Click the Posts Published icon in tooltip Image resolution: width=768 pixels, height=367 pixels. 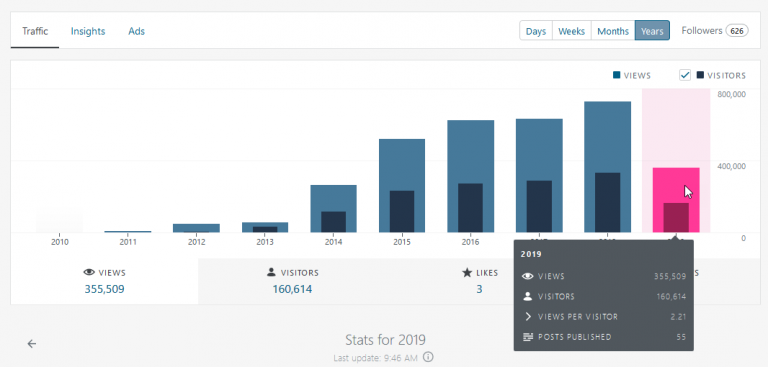(528, 337)
